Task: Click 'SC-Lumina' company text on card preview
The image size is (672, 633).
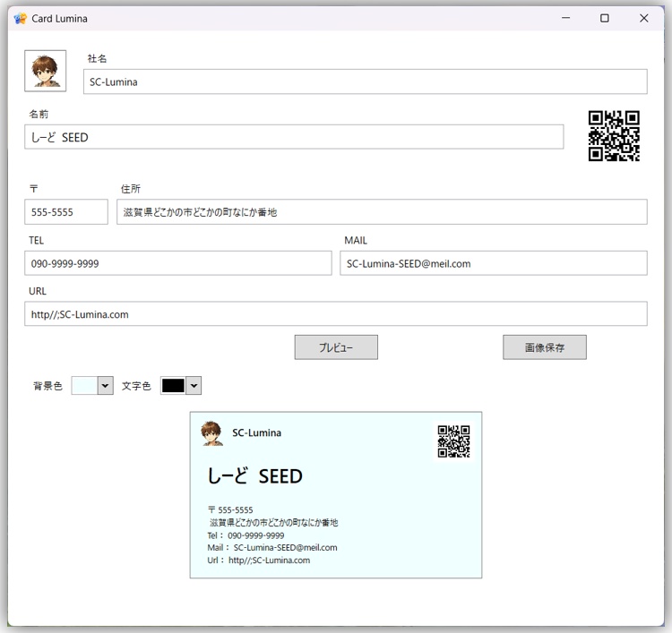Action: [257, 433]
